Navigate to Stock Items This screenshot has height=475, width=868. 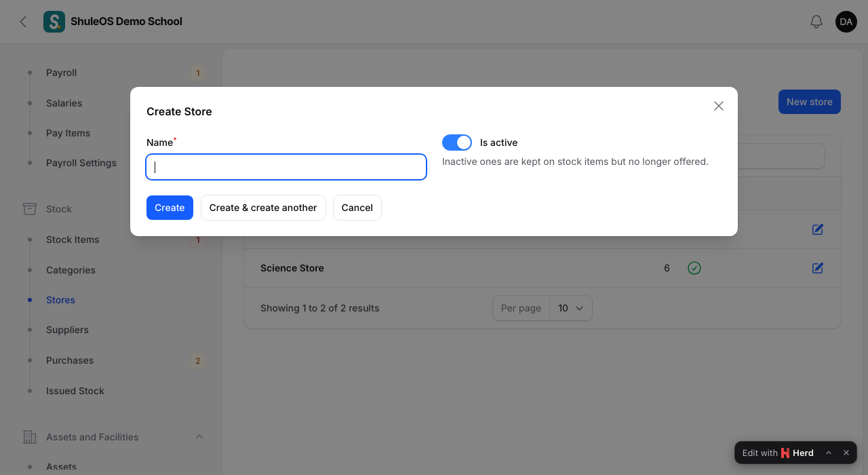(73, 240)
